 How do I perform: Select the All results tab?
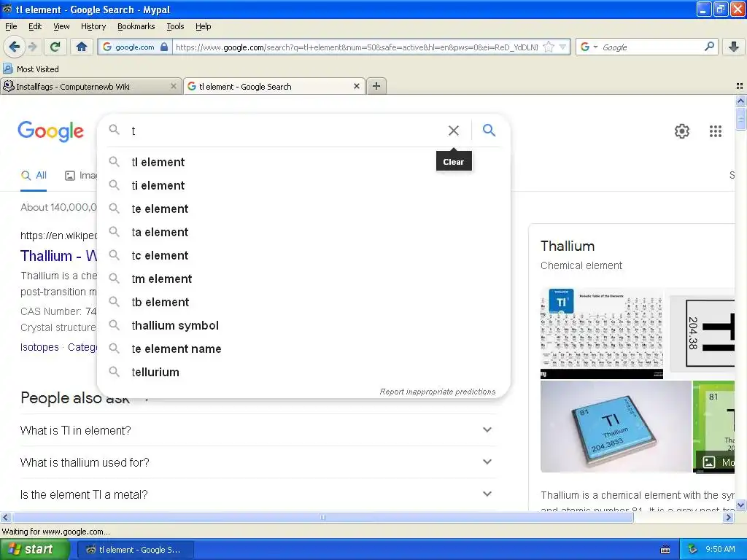[34, 175]
